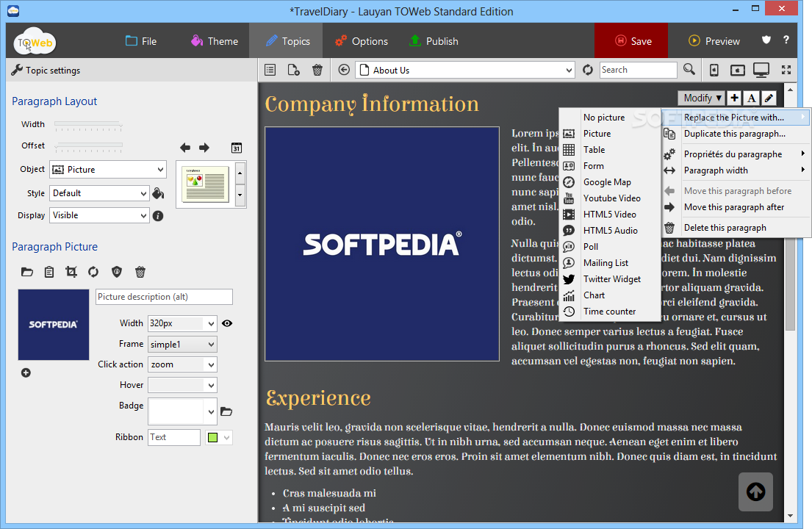This screenshot has height=529, width=812.
Task: Open the Display Visible dropdown
Action: coord(99,215)
